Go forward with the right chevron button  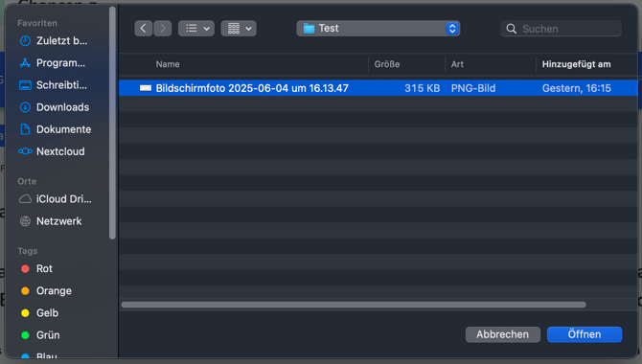pos(163,28)
